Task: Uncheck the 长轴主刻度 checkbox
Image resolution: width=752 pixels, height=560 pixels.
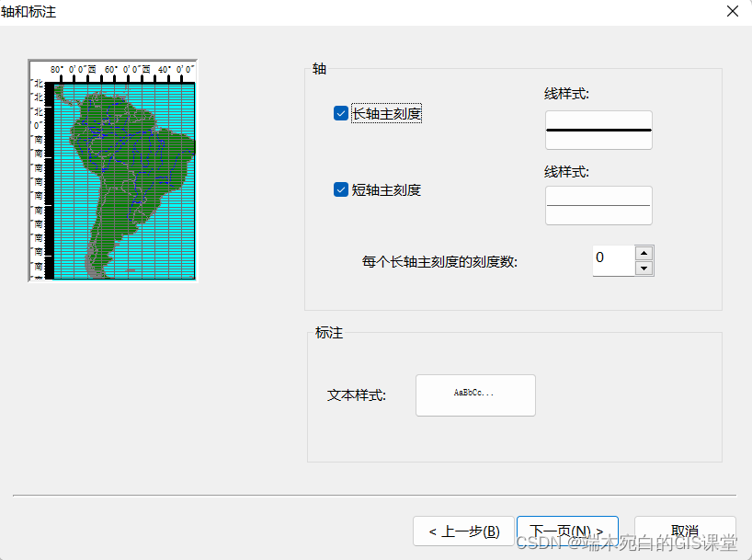Action: tap(340, 114)
